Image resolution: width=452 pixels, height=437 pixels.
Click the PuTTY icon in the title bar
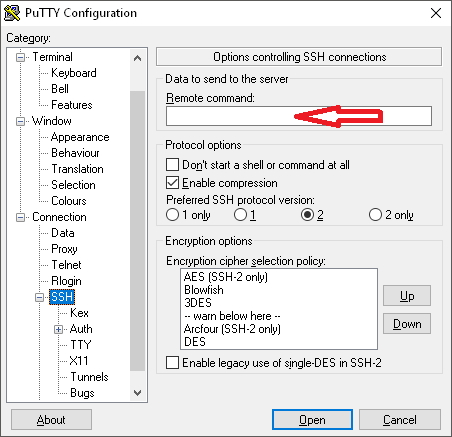click(x=12, y=13)
